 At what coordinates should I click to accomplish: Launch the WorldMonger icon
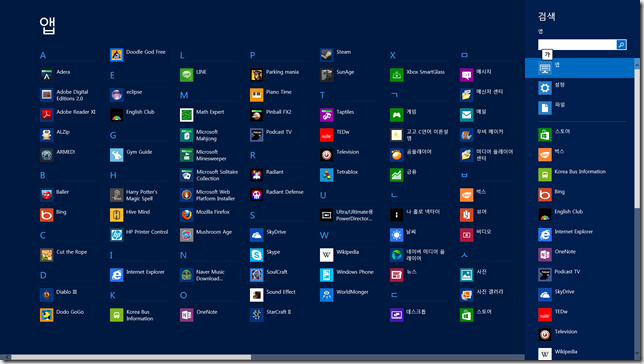(327, 295)
